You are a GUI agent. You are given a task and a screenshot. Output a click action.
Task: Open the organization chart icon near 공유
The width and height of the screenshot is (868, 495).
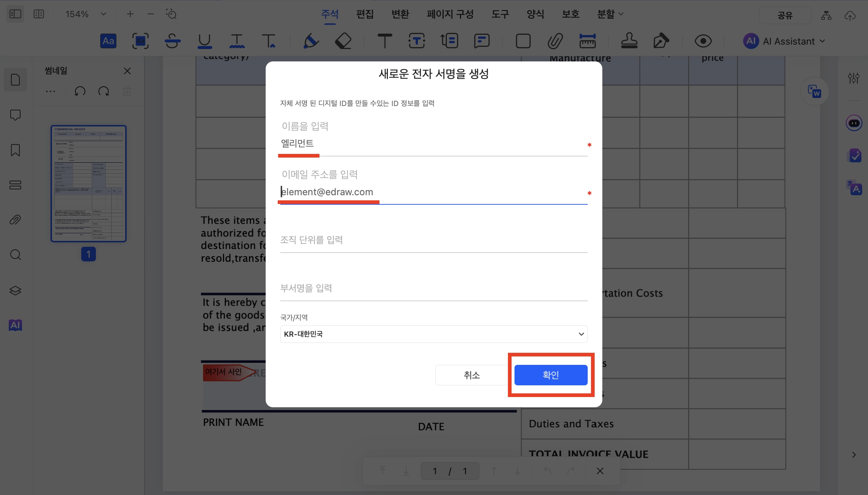826,15
